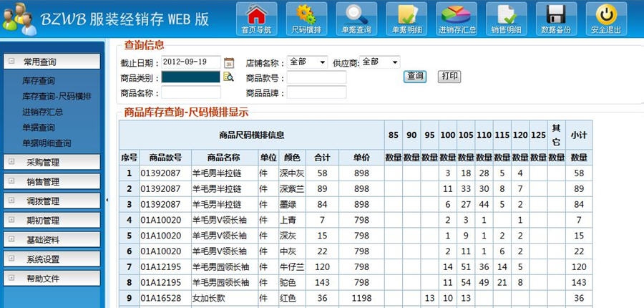Collapse the 常用查询 section
Screen dimensions: 644x308
pos(52,62)
